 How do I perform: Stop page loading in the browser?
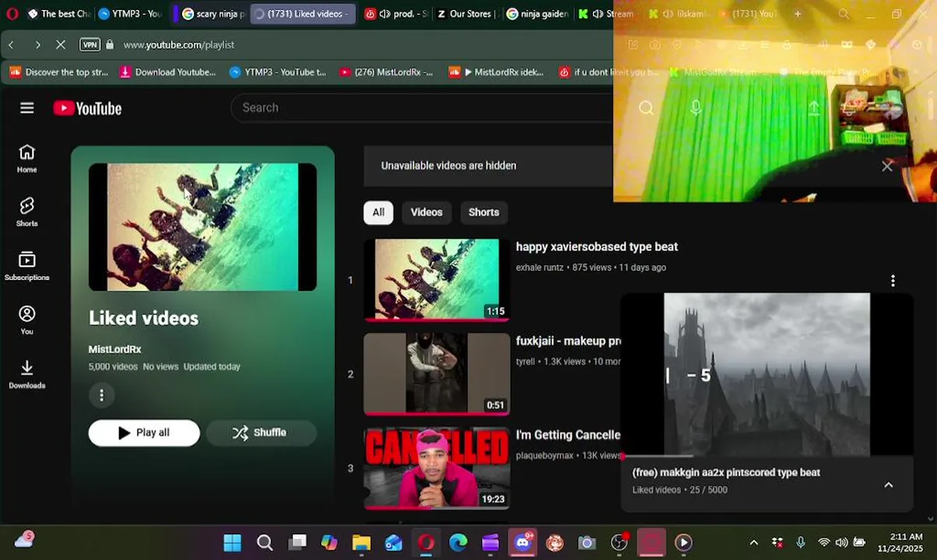pyautogui.click(x=61, y=44)
